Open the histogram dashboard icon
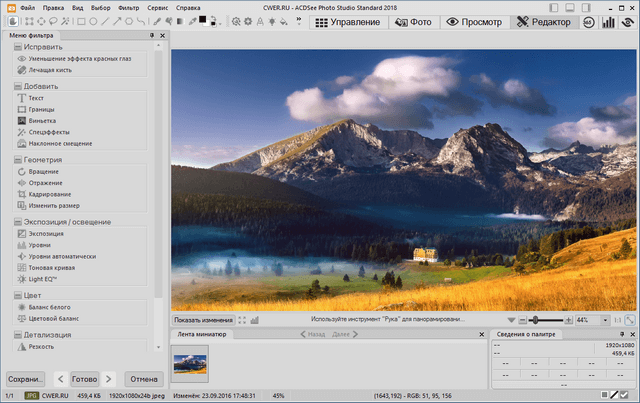Image resolution: width=640 pixels, height=403 pixels. click(607, 21)
